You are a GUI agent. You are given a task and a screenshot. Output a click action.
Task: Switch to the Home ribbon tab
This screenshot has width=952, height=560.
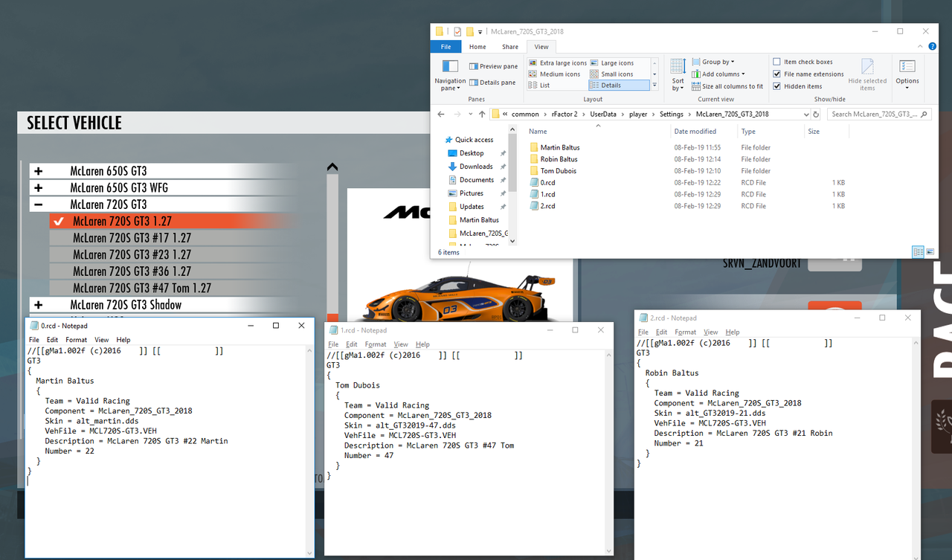pyautogui.click(x=477, y=47)
